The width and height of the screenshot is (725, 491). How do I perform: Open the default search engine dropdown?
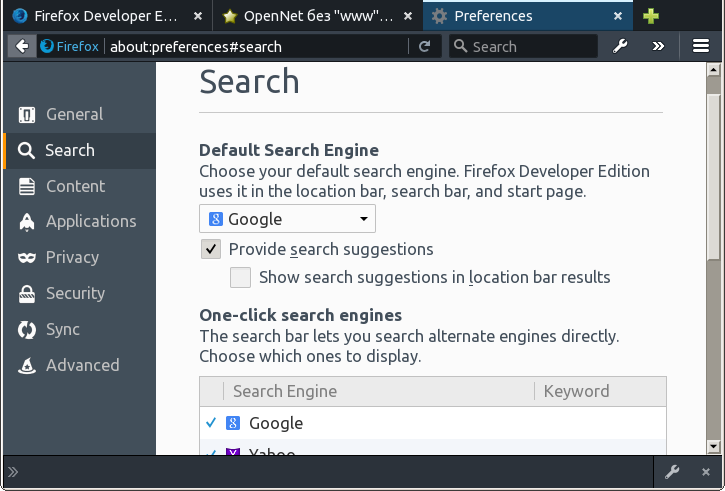pos(287,219)
